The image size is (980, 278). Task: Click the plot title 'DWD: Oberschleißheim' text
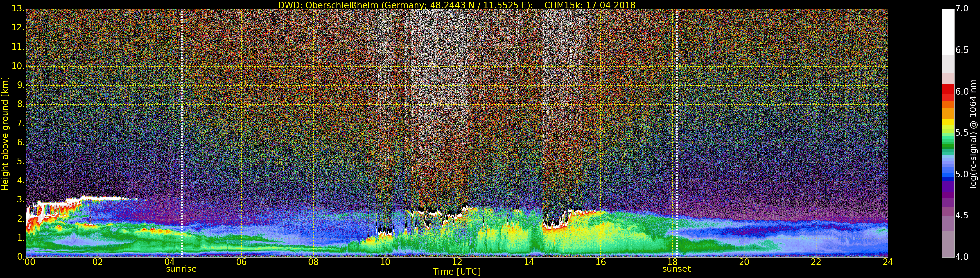(x=328, y=5)
